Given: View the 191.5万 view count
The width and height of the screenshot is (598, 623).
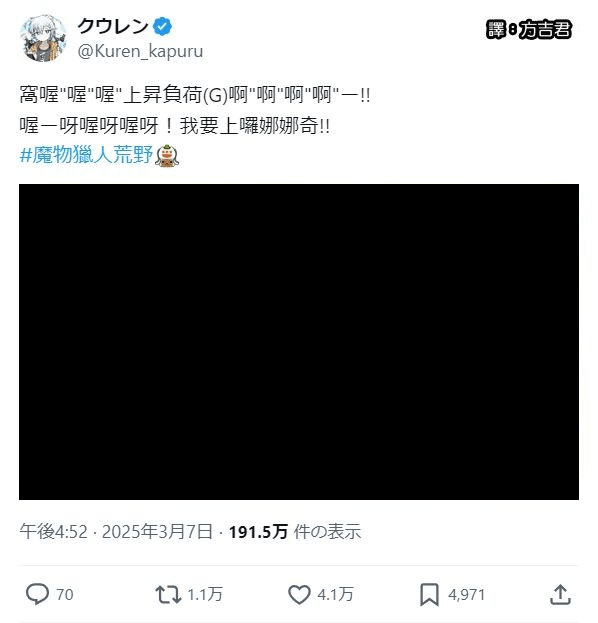Looking at the screenshot, I should (x=258, y=532).
